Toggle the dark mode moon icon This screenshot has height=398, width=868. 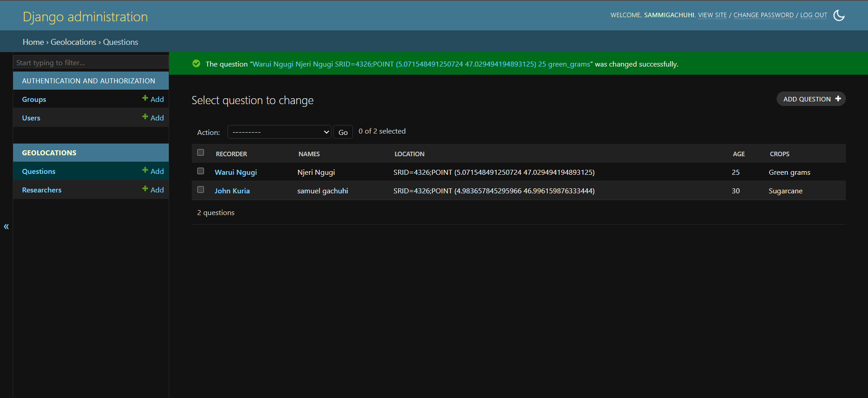click(x=839, y=15)
